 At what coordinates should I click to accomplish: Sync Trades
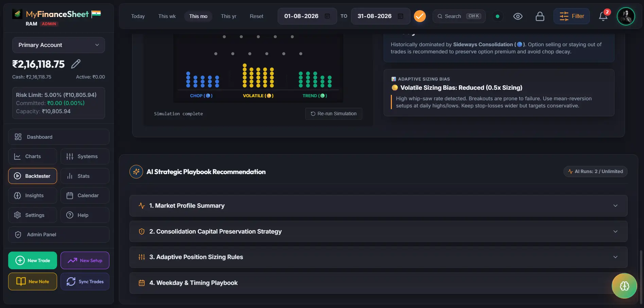(x=85, y=281)
